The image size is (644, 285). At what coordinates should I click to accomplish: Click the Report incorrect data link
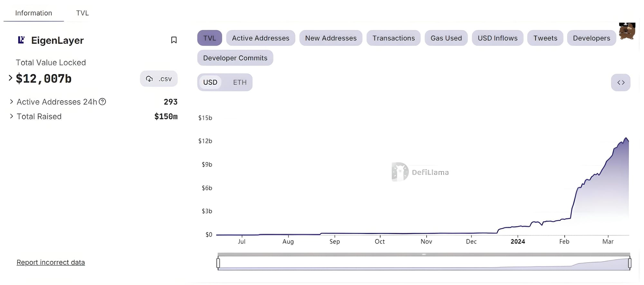[x=51, y=262]
